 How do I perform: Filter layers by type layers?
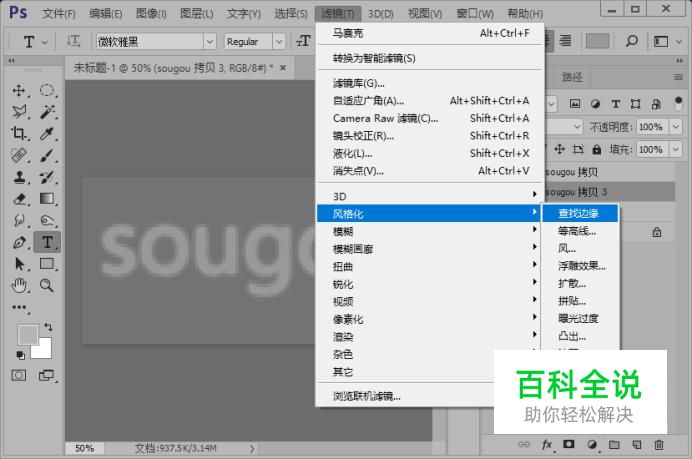coord(616,104)
